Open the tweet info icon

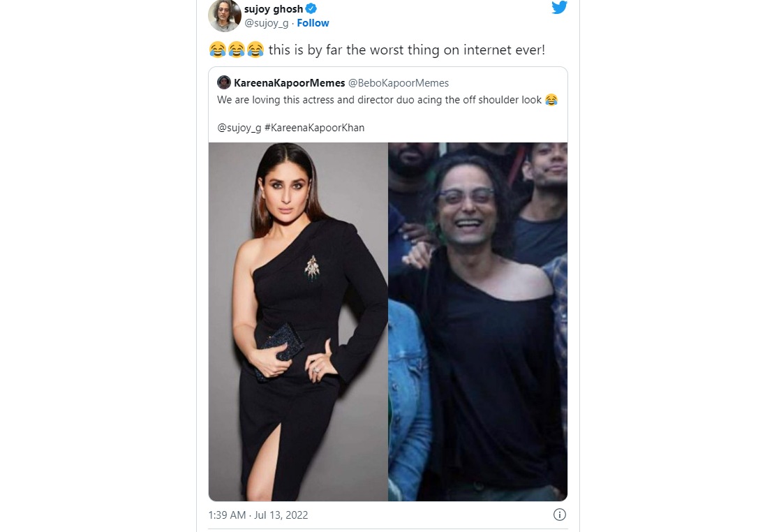point(559,515)
